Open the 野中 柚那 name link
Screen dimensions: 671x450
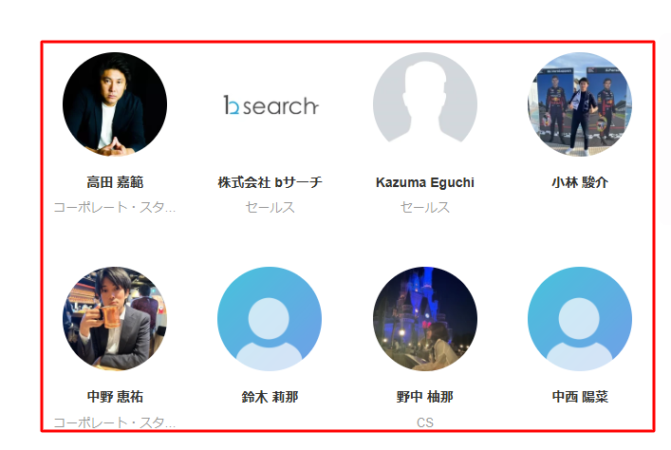click(425, 397)
